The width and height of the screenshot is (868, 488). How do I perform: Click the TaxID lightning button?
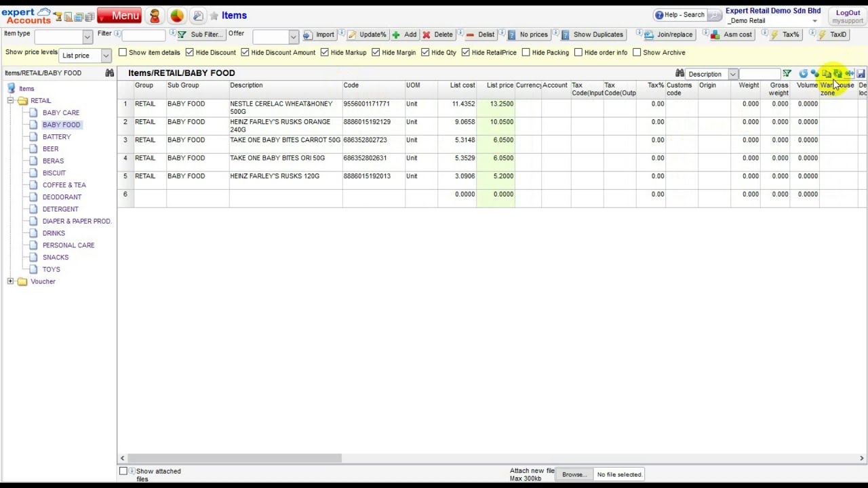(832, 35)
